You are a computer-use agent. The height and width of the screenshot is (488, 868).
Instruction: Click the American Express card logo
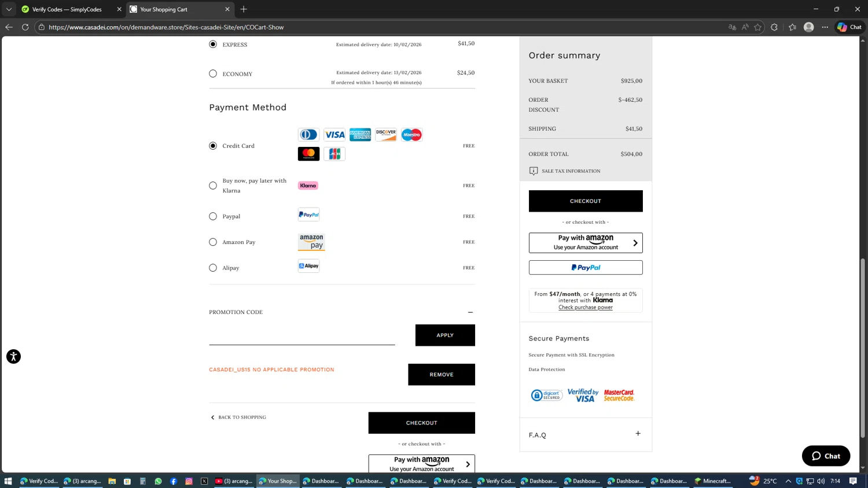(x=360, y=135)
